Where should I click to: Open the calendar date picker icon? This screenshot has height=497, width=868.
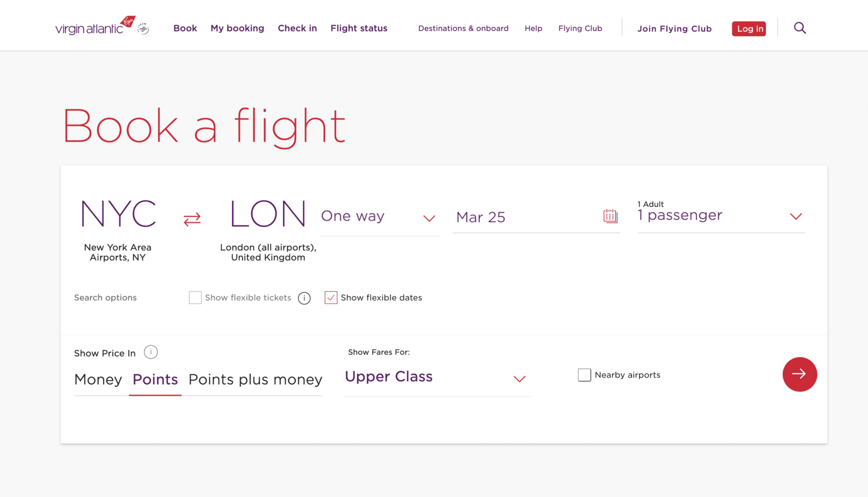click(x=610, y=215)
